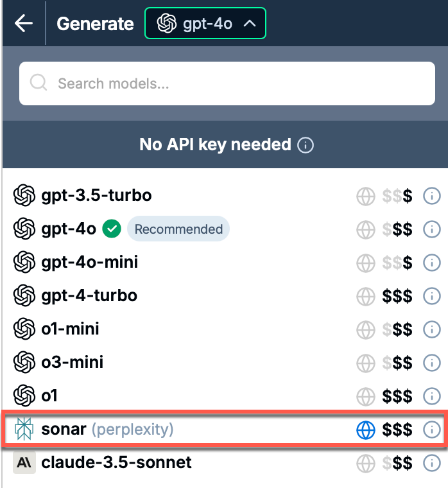Pick the o1-mini model
Image resolution: width=448 pixels, height=488 pixels.
[70, 329]
